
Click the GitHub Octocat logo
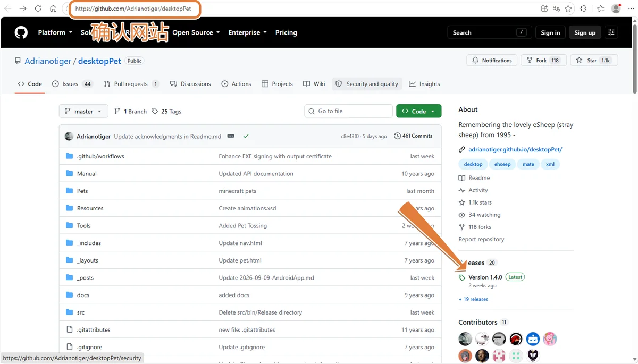(21, 32)
